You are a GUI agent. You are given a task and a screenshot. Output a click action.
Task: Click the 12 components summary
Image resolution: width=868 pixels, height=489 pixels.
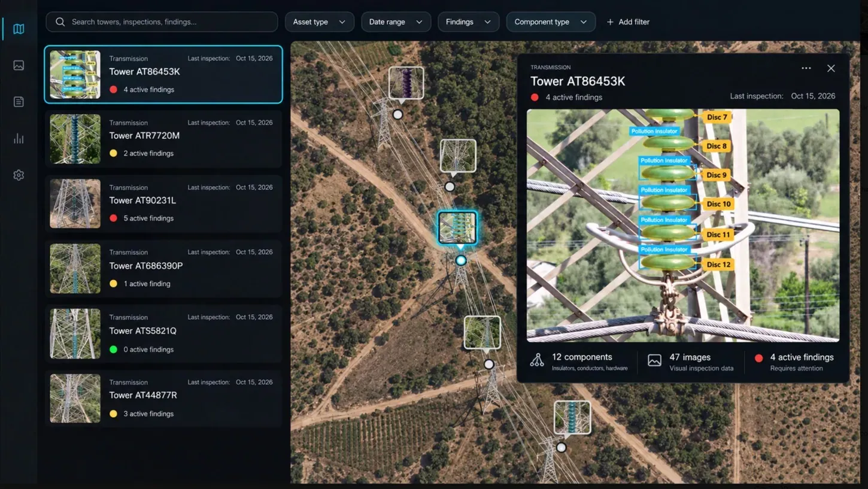pyautogui.click(x=579, y=362)
